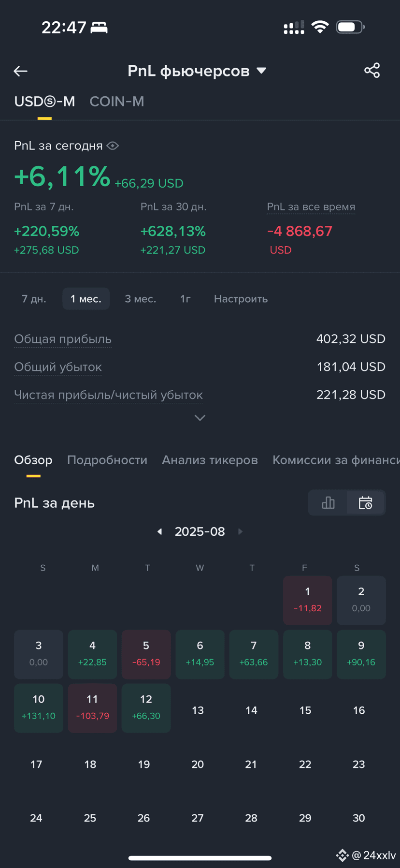
Task: Tap the Общая прибыль label
Action: point(63,339)
